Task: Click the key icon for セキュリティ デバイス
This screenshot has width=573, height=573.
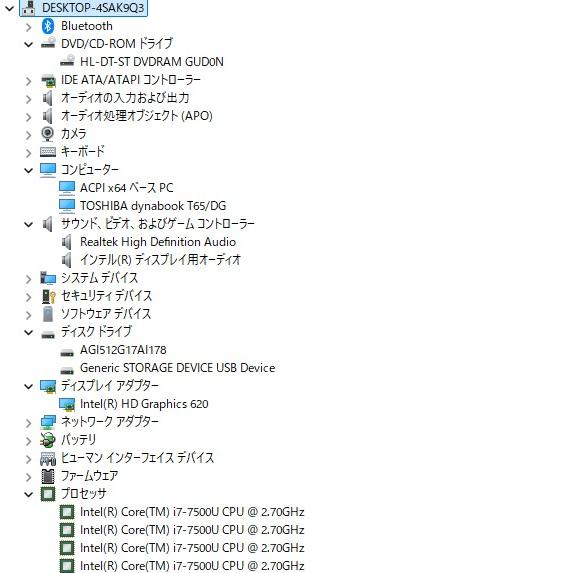Action: tap(48, 296)
